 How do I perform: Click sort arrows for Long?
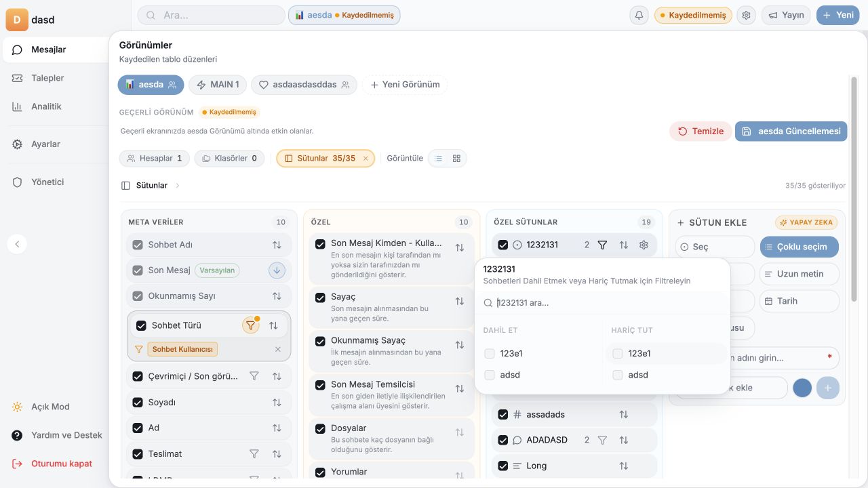(x=623, y=466)
